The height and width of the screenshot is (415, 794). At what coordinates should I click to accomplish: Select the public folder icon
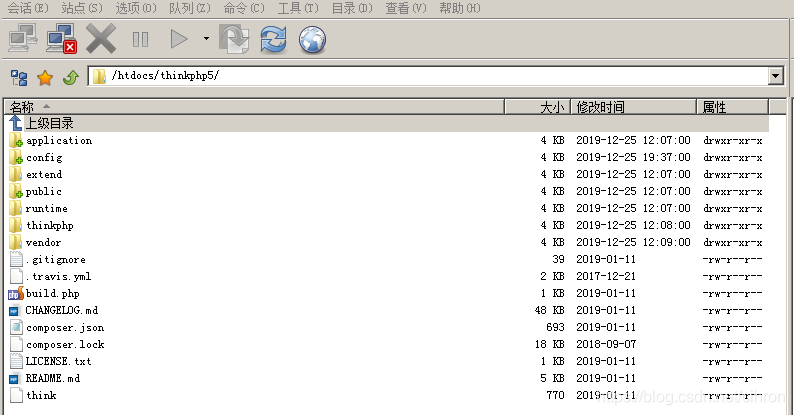16,192
